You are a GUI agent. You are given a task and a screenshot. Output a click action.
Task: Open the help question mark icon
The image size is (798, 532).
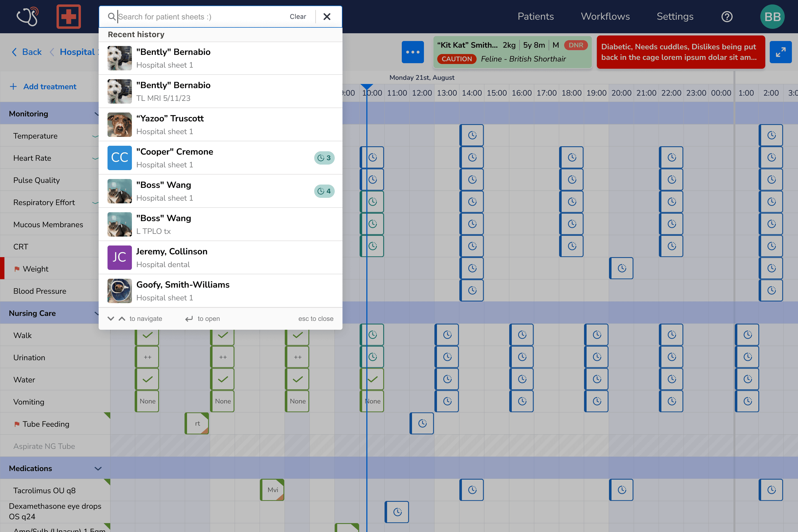coord(727,17)
